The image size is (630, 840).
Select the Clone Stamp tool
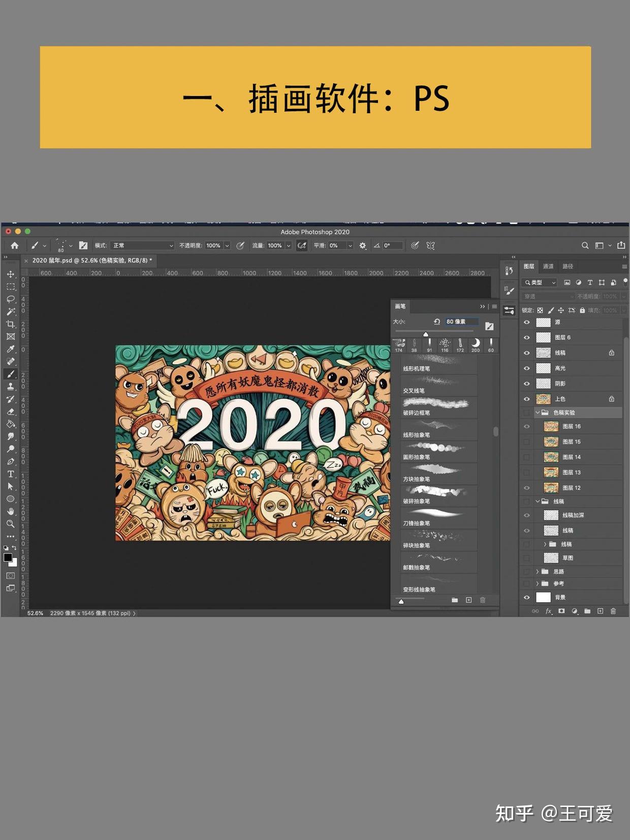[11, 386]
